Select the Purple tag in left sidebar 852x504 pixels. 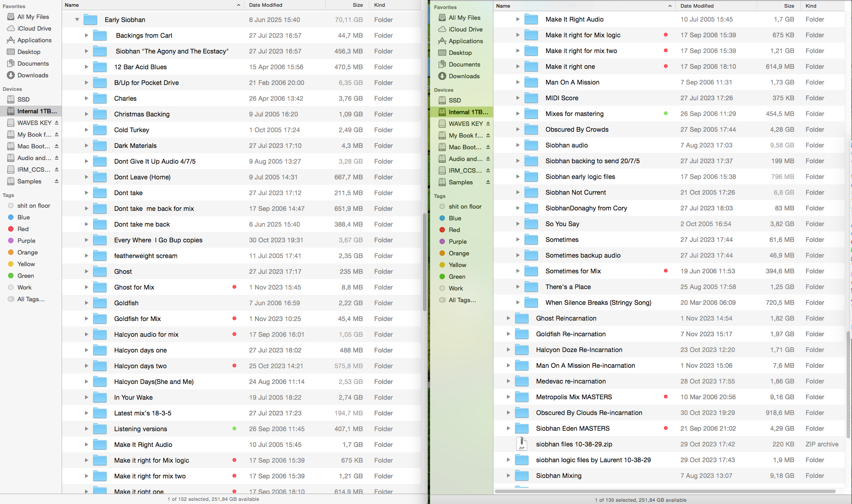(x=26, y=241)
